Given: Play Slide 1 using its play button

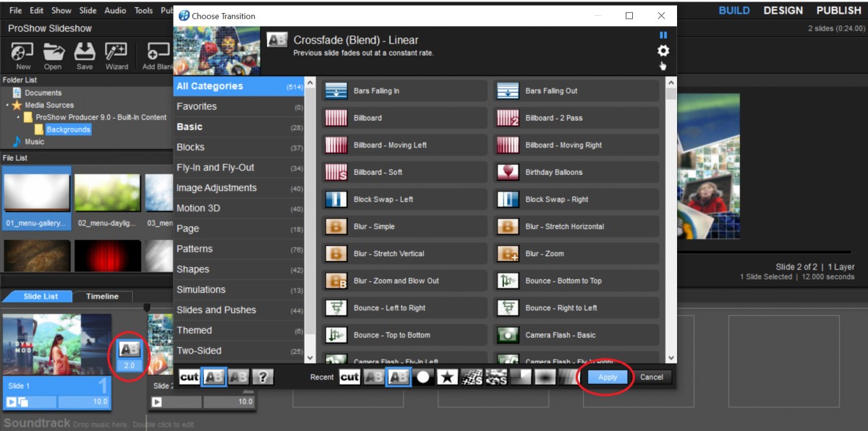Looking at the screenshot, I should point(12,402).
